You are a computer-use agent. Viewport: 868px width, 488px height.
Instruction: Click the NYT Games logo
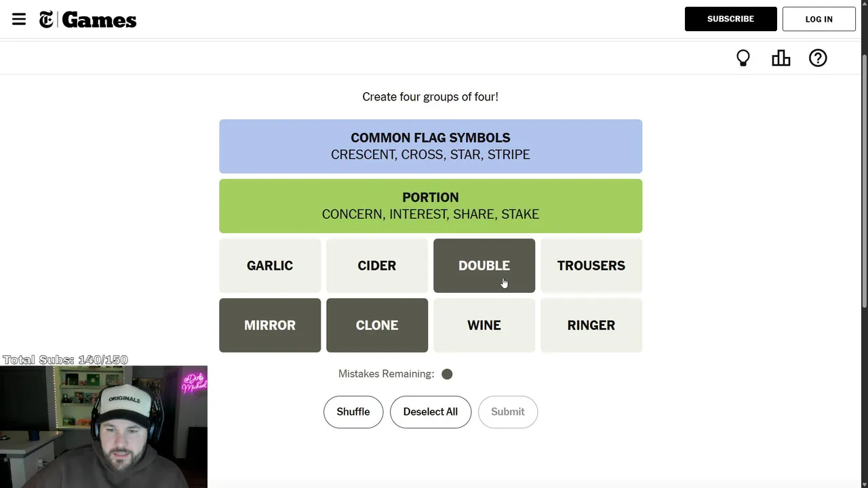(x=88, y=20)
